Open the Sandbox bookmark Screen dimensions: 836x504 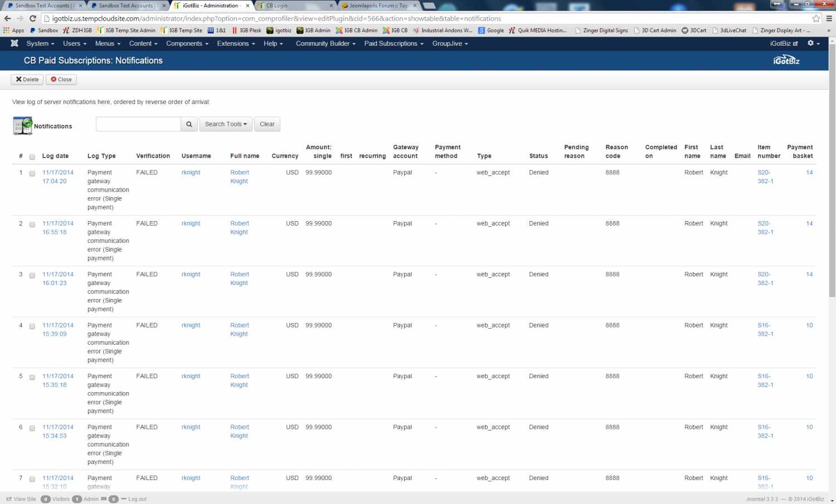44,31
